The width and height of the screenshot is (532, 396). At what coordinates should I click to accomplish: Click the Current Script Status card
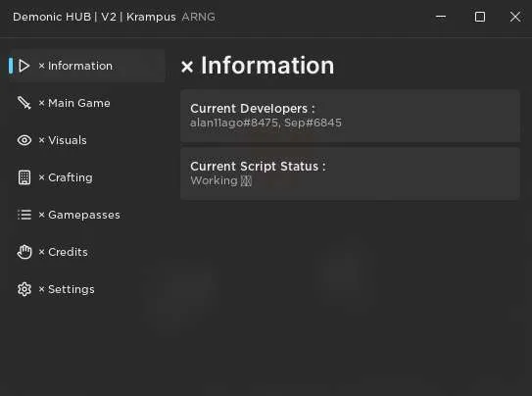350,173
